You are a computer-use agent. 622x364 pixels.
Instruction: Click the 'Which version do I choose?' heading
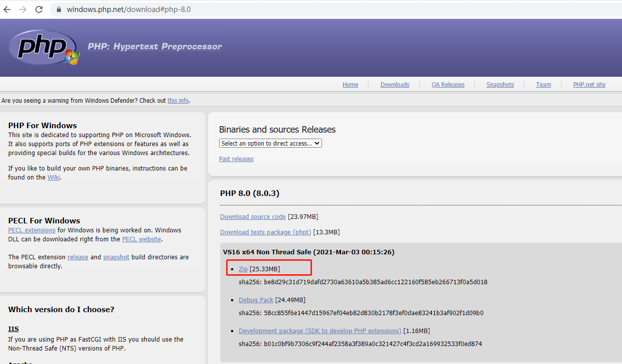[61, 310]
